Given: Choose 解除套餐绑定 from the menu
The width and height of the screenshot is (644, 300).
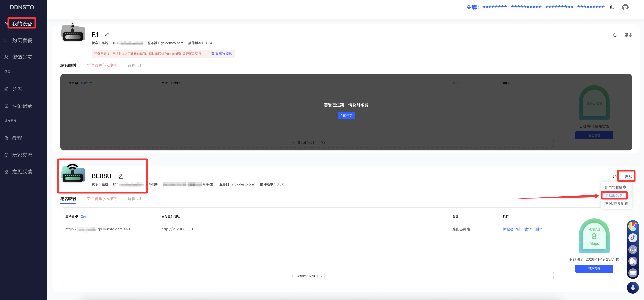Looking at the screenshot, I should pyautogui.click(x=615, y=187).
